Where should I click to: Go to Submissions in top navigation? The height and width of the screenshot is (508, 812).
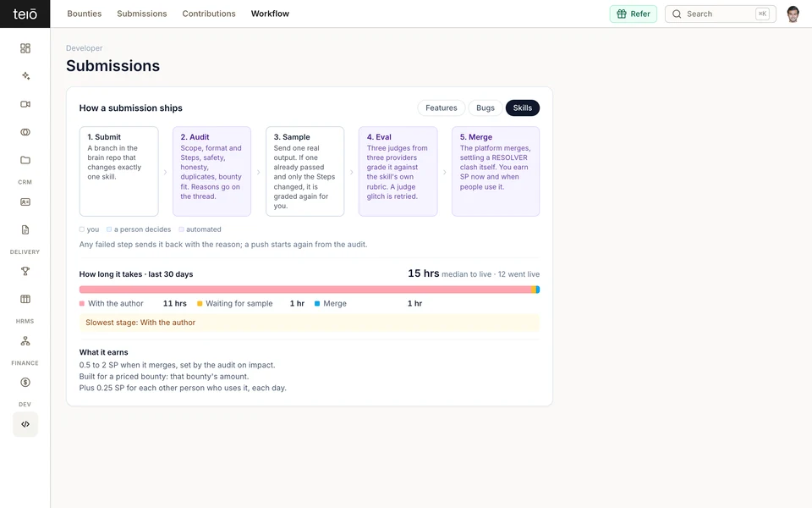click(x=142, y=14)
